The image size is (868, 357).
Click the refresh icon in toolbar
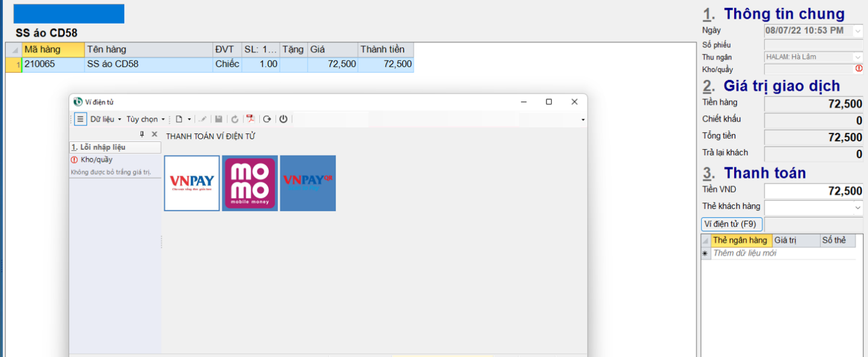pos(235,119)
